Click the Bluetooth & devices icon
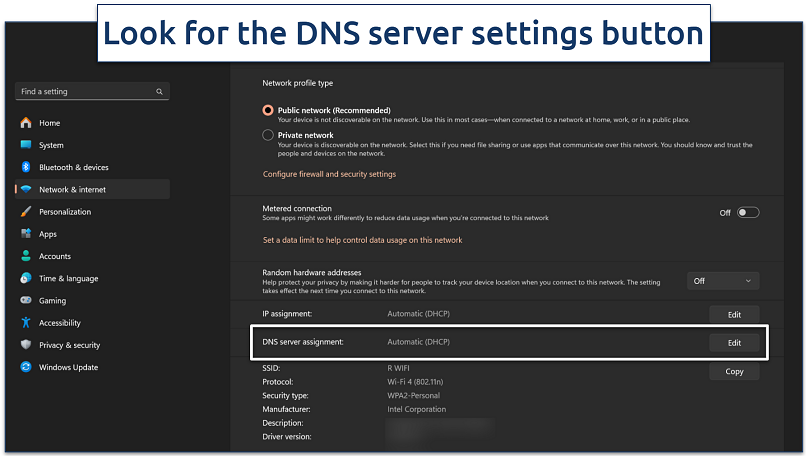Viewport: 806px width, 456px height. [26, 167]
